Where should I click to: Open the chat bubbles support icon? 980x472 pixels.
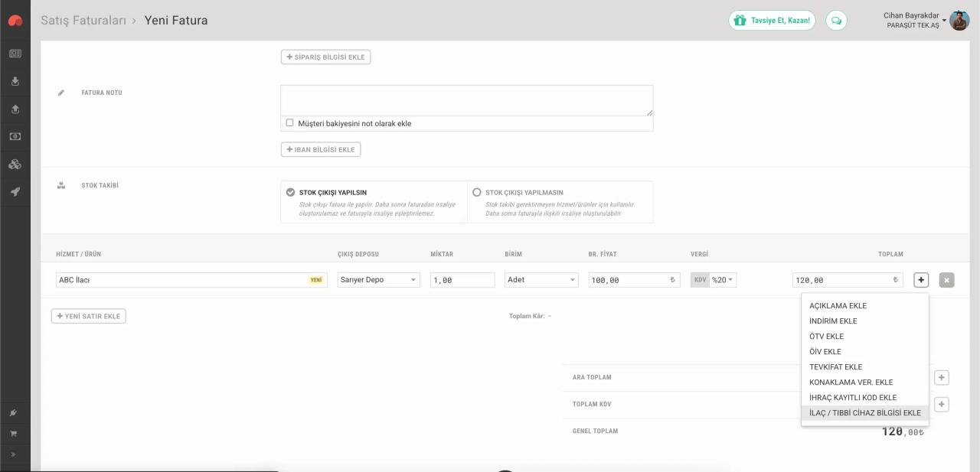click(836, 21)
